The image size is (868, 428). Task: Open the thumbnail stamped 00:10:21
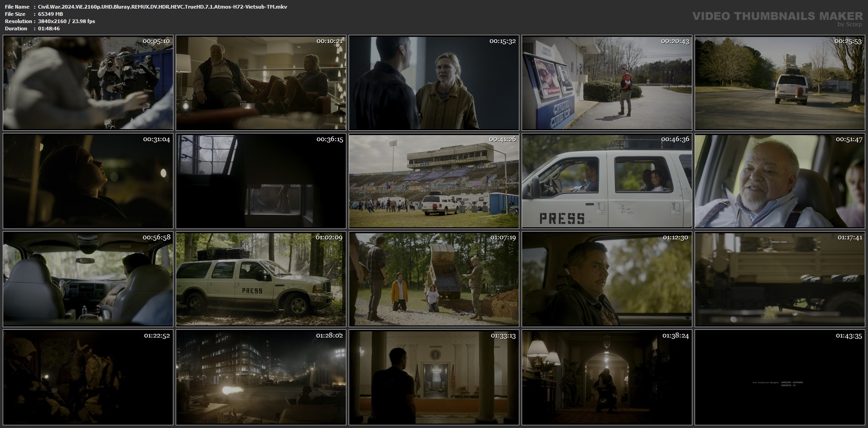pos(261,83)
